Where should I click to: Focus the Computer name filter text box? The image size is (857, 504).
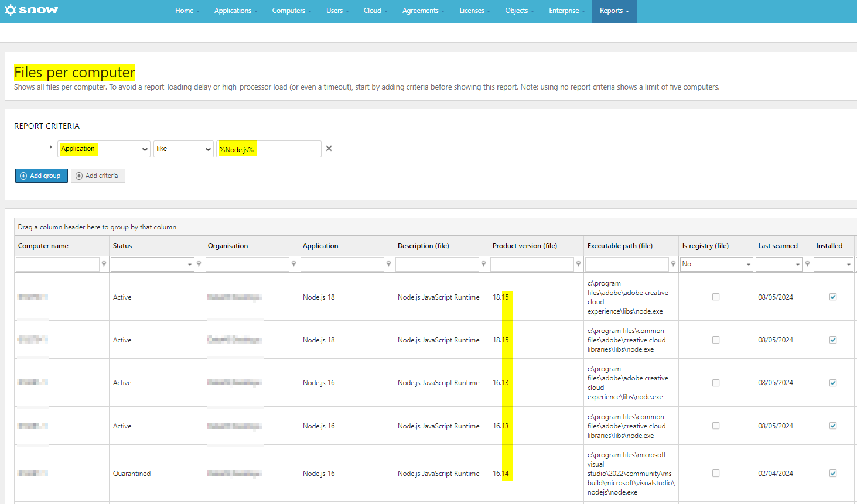click(57, 265)
